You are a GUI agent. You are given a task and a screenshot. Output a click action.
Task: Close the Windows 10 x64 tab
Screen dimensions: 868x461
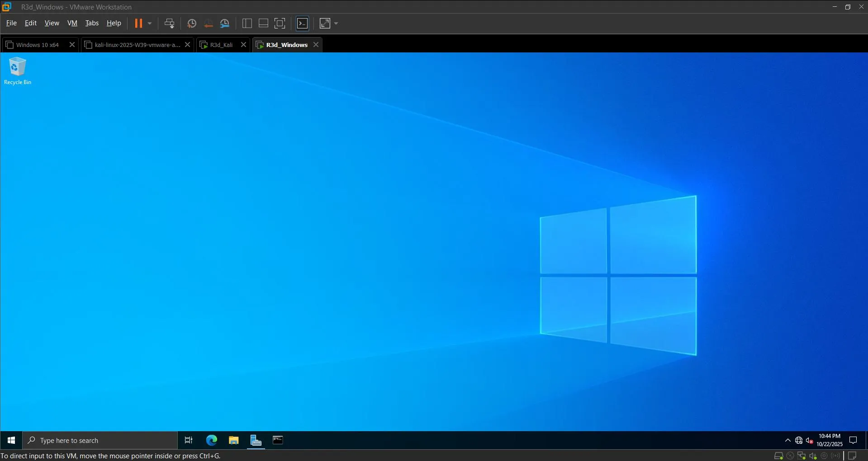pyautogui.click(x=72, y=45)
